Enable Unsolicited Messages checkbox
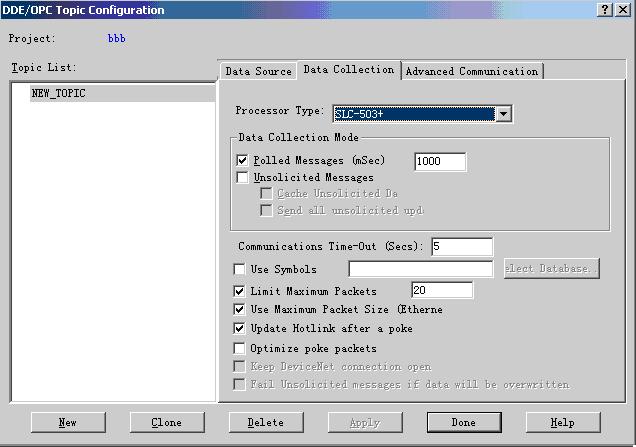Image resolution: width=636 pixels, height=447 pixels. pos(243,177)
